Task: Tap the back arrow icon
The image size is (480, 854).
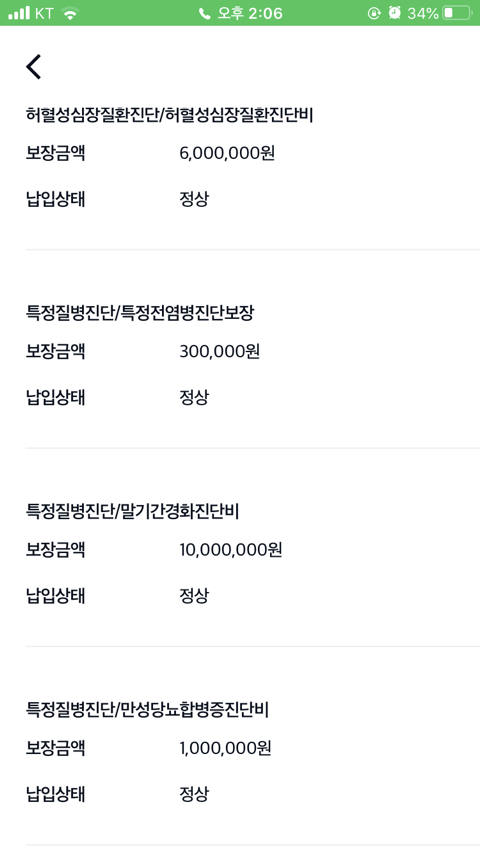Action: [x=33, y=68]
